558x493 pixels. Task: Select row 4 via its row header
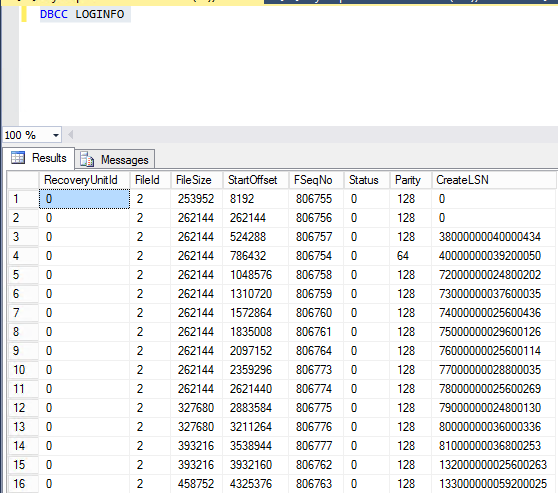(x=23, y=256)
